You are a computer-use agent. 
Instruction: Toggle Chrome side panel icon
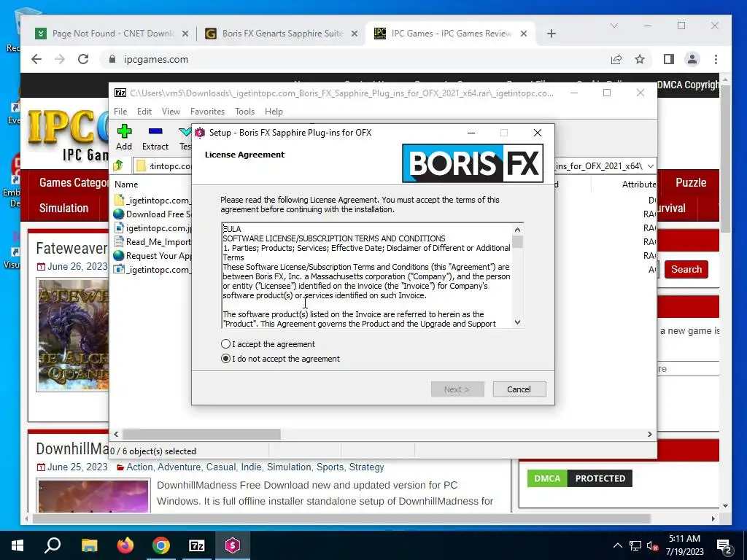(668, 59)
